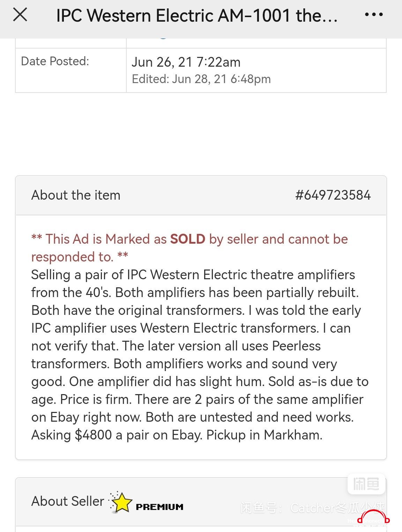
Task: Tap the bold SOLD word in notice
Action: [188, 239]
